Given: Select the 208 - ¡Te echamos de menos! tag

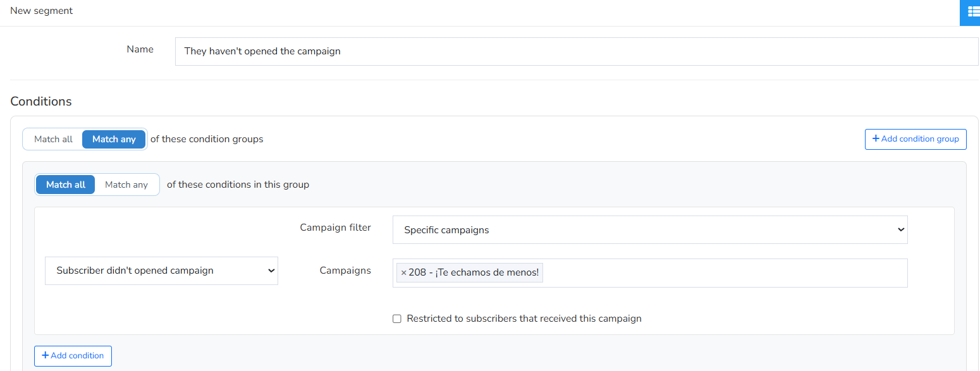Looking at the screenshot, I should click(x=470, y=273).
